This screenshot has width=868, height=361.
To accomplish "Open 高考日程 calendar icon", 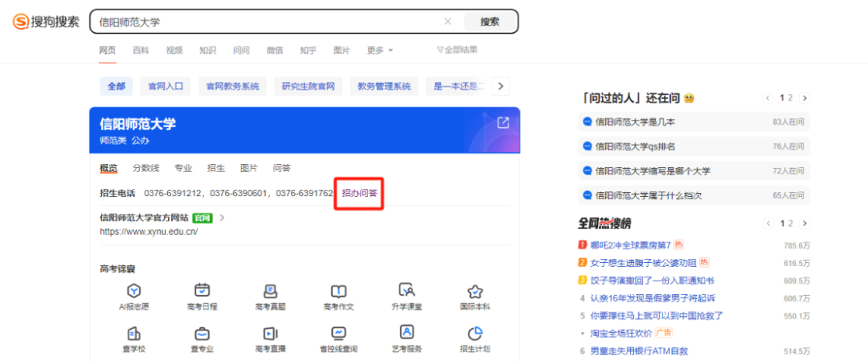I will tap(202, 290).
